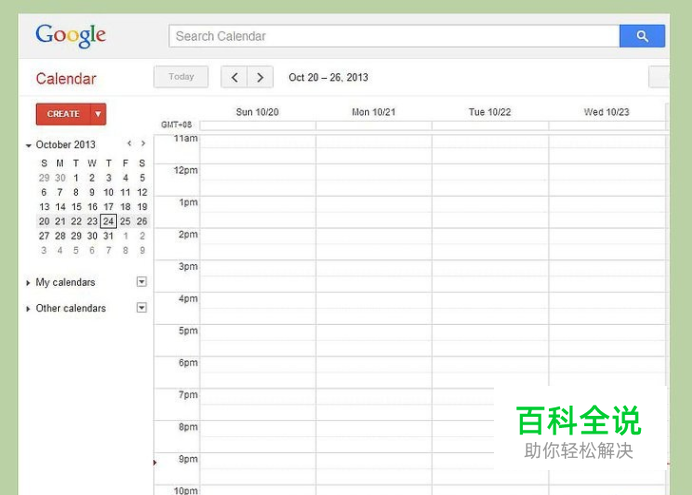The image size is (692, 495).
Task: Click Sunday 8pm time slot
Action: tap(258, 436)
